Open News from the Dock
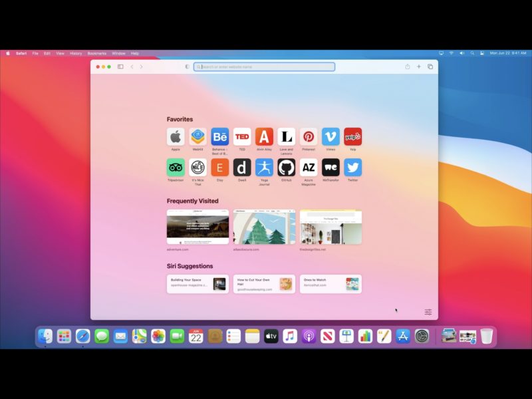Viewport: 532px width, 399px height. [x=328, y=336]
